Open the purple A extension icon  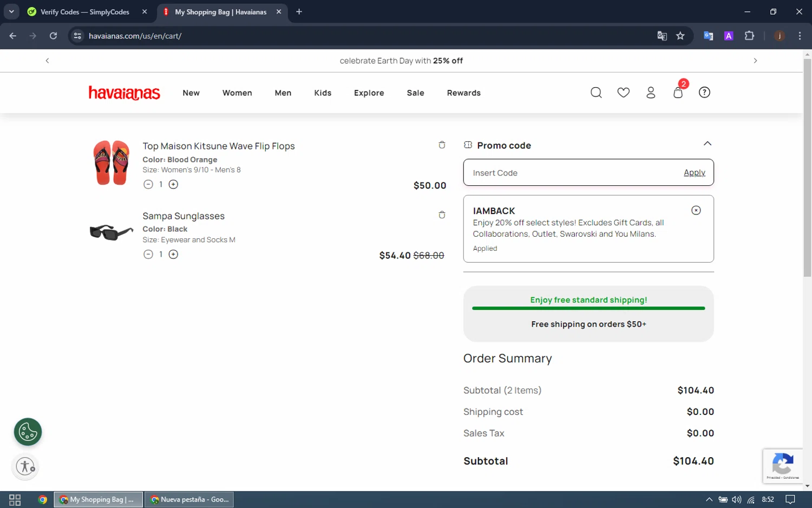tap(729, 36)
